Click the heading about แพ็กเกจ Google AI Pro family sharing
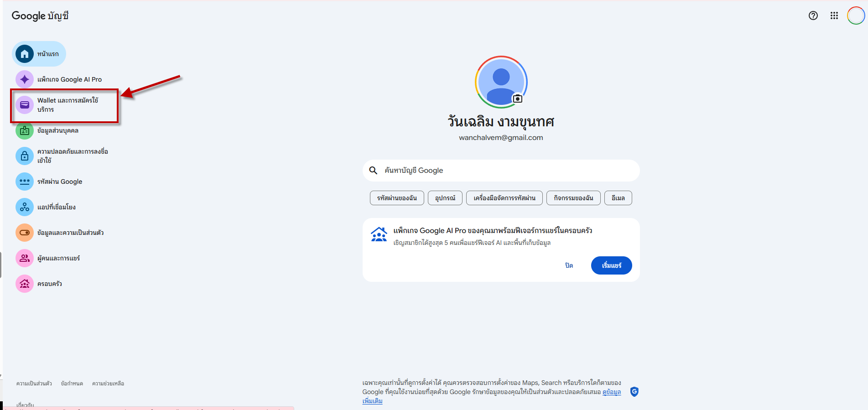The height and width of the screenshot is (410, 868). coord(493,231)
